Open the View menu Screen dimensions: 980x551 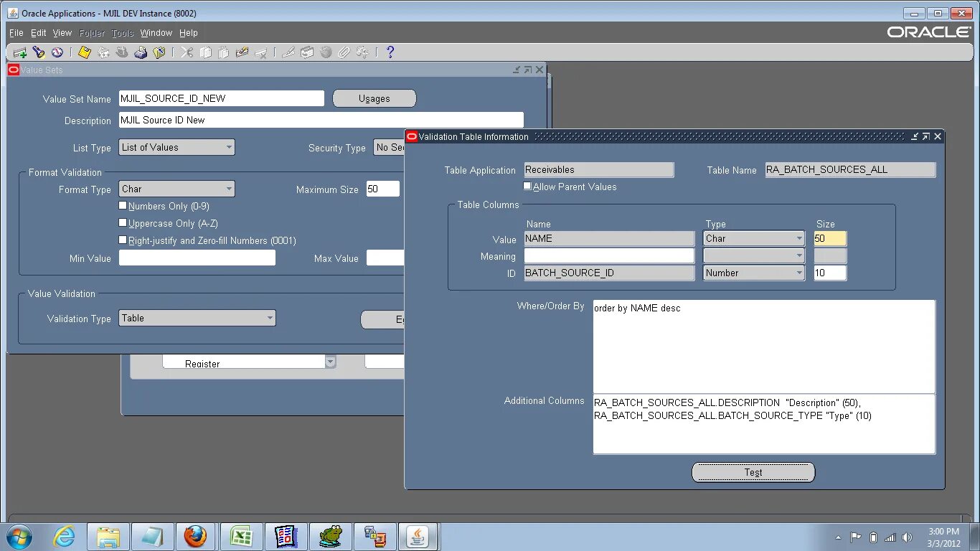(x=62, y=33)
